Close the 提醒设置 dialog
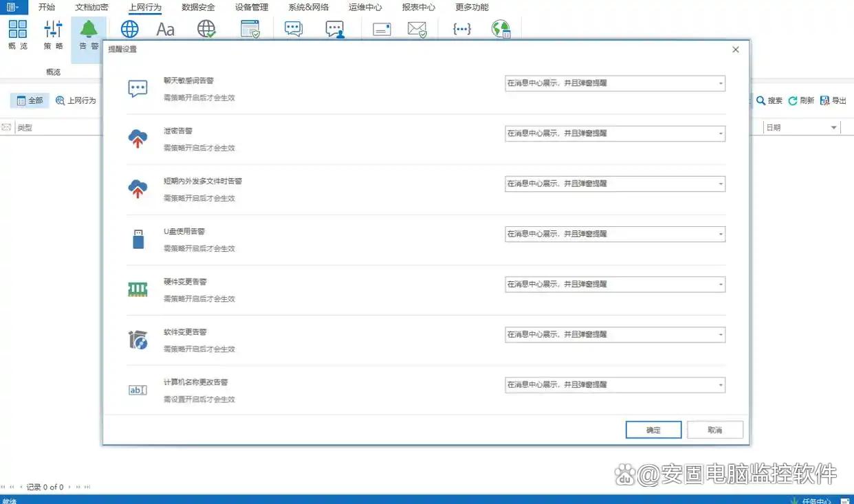This screenshot has width=854, height=504. [x=736, y=50]
